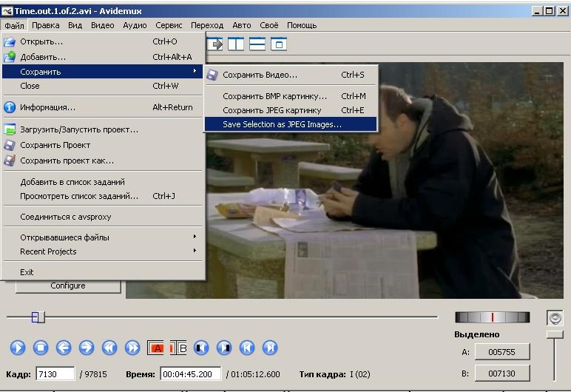Choose Сохранить BMP картинку entry

[291, 96]
